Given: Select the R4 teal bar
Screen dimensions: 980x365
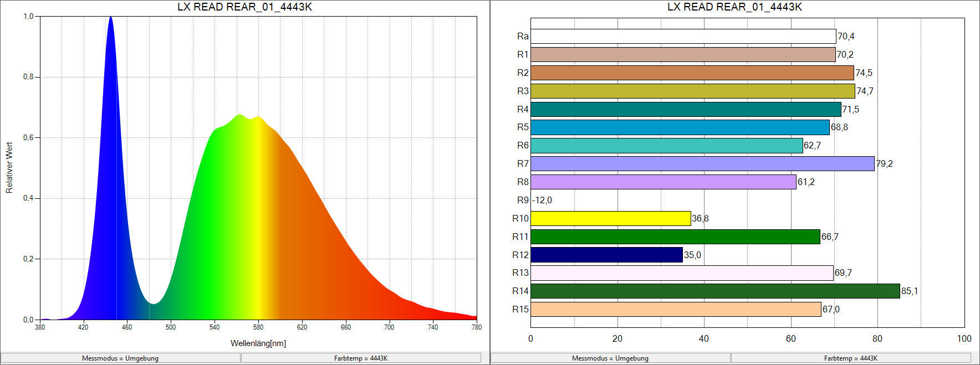Looking at the screenshot, I should click(686, 109).
